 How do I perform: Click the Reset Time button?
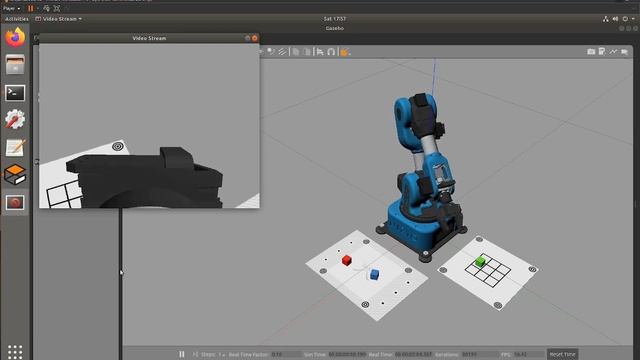click(x=562, y=354)
